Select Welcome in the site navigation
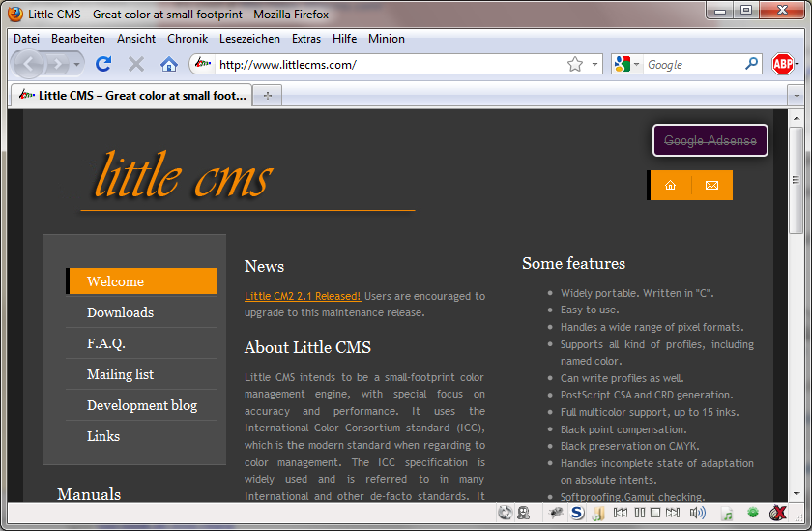 pyautogui.click(x=141, y=281)
